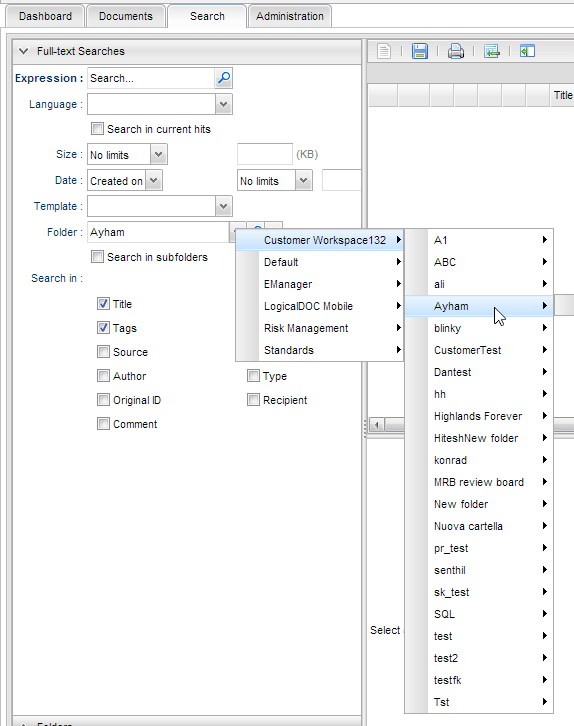The height and width of the screenshot is (726, 574).
Task: Select the Search tab
Action: pyautogui.click(x=207, y=16)
